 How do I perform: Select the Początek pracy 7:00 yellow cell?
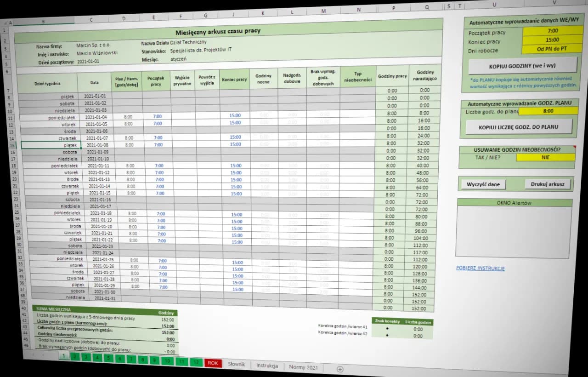point(553,31)
